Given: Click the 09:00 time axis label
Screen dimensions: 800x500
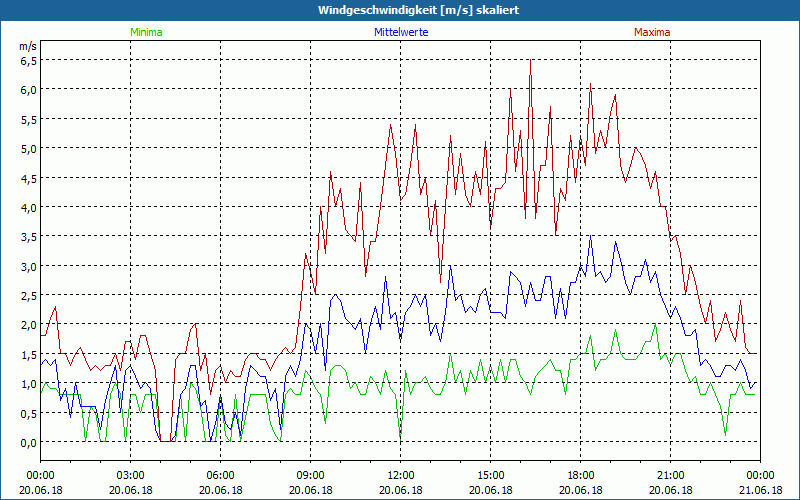Looking at the screenshot, I should (x=310, y=476).
